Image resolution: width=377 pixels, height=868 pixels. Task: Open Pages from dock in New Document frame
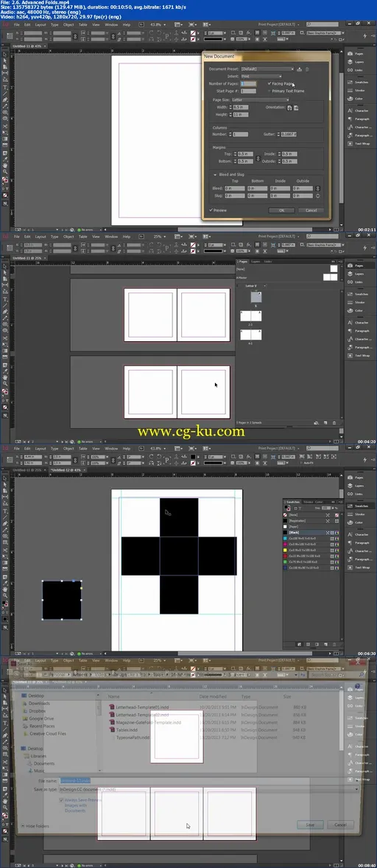click(x=356, y=54)
